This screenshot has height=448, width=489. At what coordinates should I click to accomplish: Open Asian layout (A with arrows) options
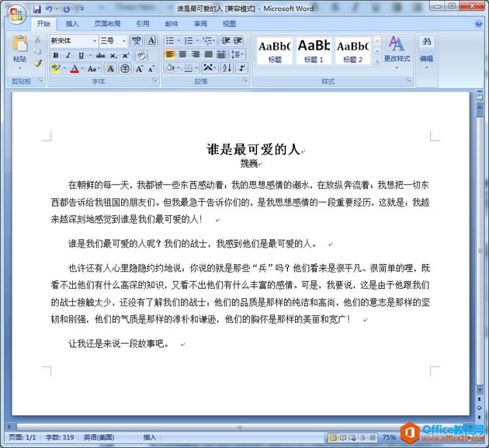point(208,68)
